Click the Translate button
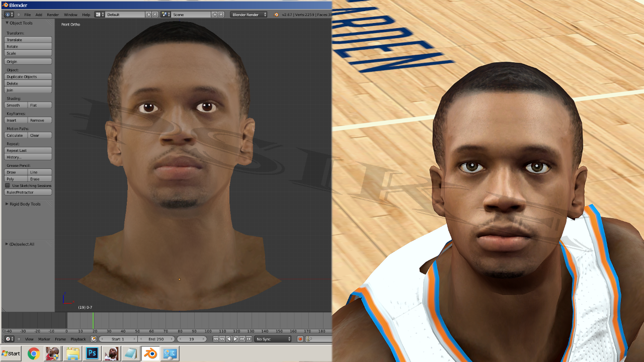This screenshot has height=362, width=644. [28, 40]
